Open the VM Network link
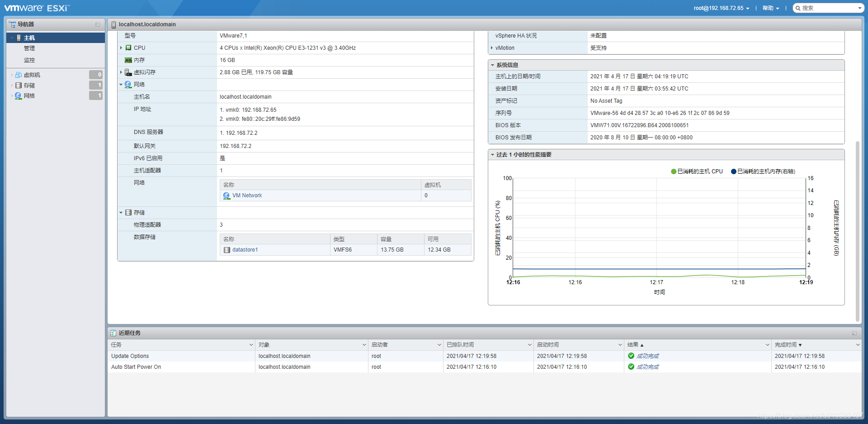868x424 pixels. (247, 195)
